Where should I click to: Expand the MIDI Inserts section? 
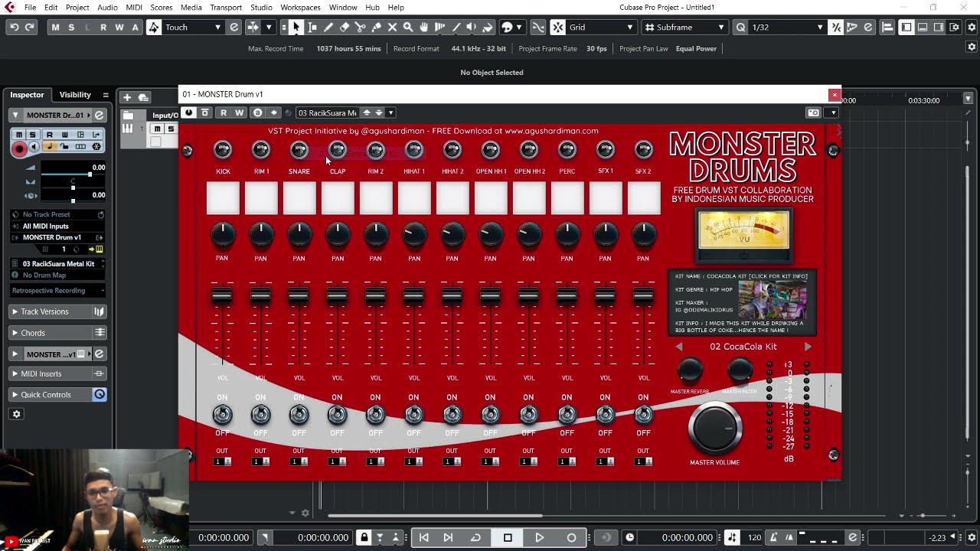click(x=57, y=373)
